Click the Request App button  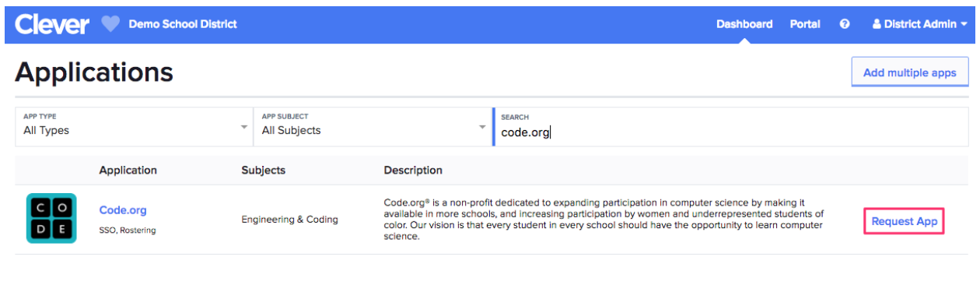(905, 221)
